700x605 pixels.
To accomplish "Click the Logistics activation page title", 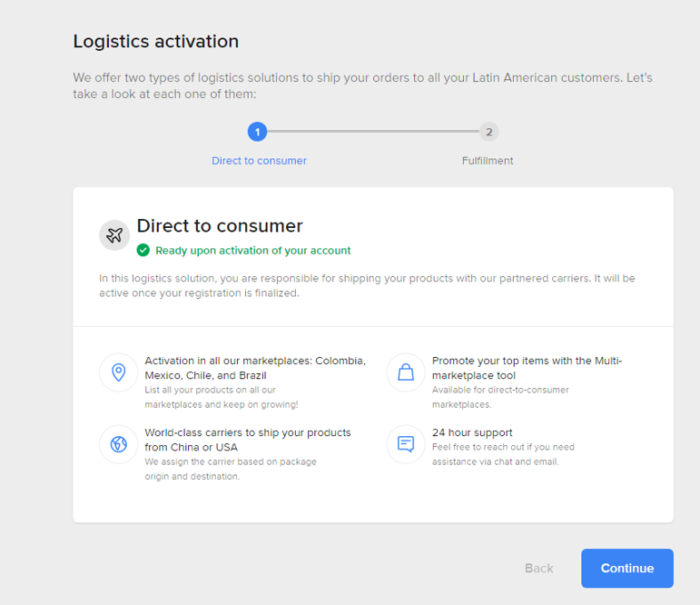I will (156, 42).
